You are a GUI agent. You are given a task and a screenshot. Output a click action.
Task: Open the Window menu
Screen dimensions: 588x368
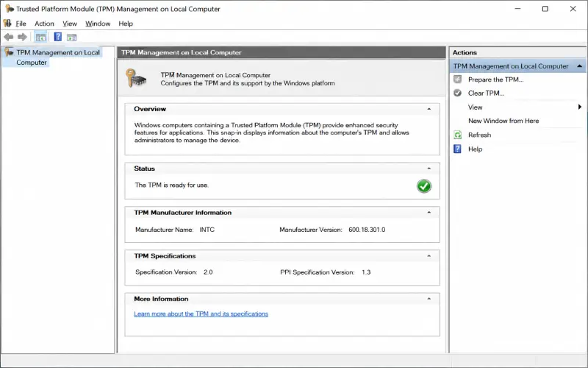(x=98, y=24)
